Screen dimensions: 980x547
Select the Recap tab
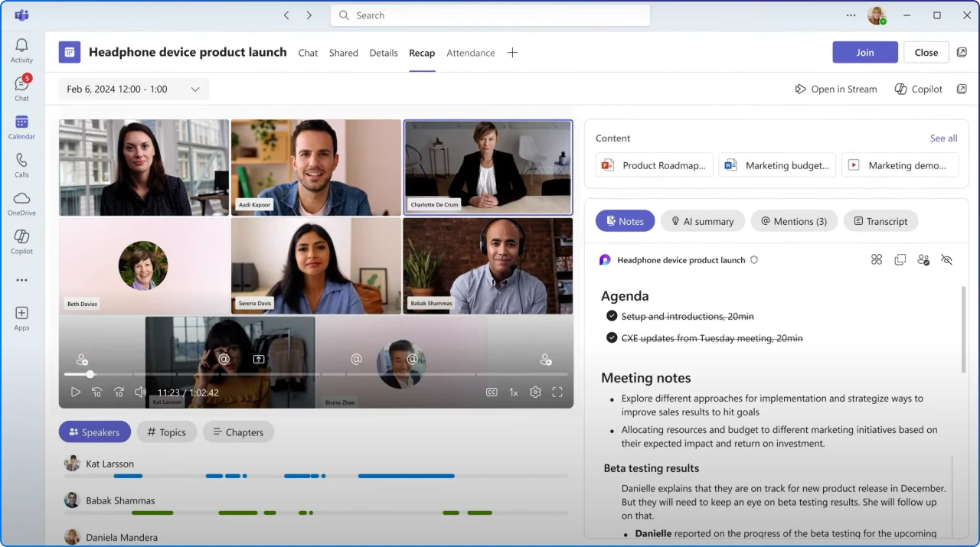click(x=422, y=53)
